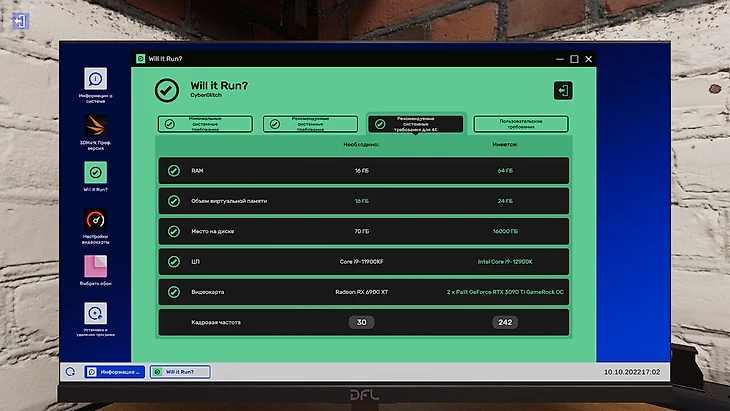Click the Необходимо column header
The width and height of the screenshot is (730, 411).
click(x=361, y=145)
